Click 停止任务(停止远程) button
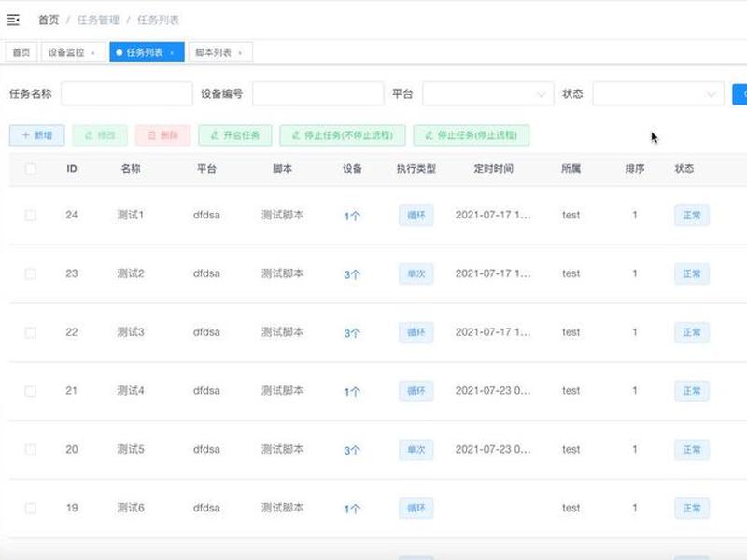Screen dimensions: 747x560 tap(472, 135)
